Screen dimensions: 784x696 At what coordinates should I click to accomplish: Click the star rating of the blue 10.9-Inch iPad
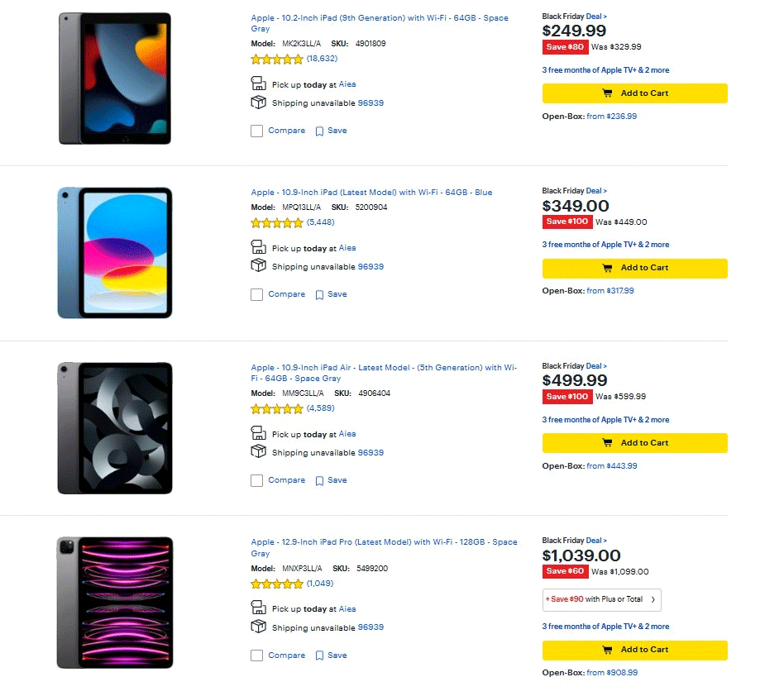point(277,222)
